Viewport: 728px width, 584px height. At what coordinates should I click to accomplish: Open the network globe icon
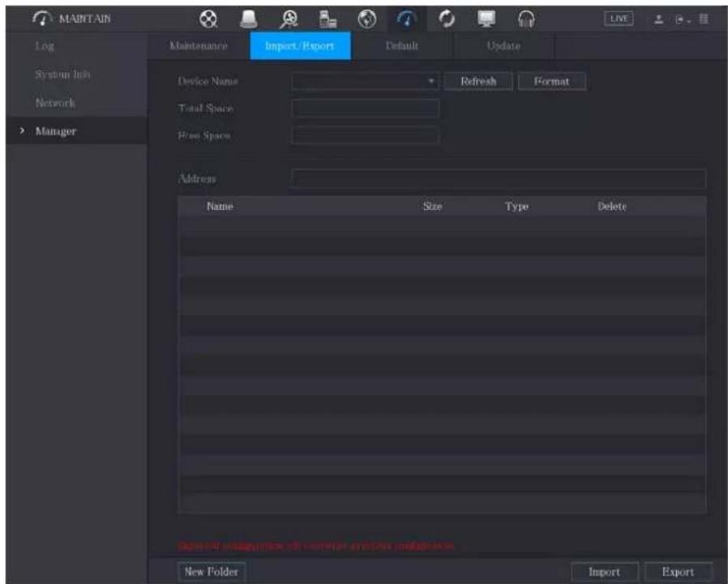click(x=367, y=19)
